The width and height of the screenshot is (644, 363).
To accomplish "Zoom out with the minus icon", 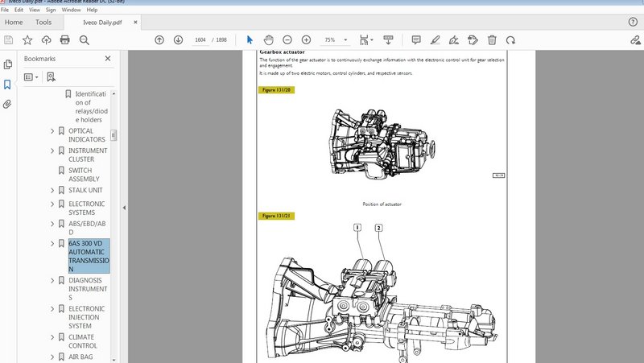I will pyautogui.click(x=287, y=39).
